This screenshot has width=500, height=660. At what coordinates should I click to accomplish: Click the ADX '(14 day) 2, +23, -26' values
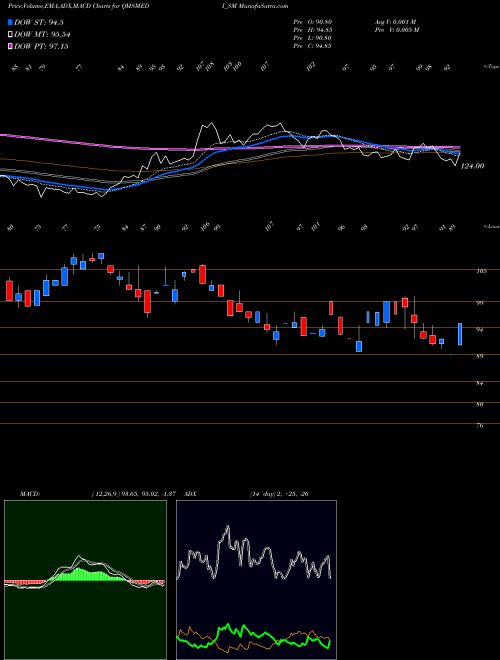pyautogui.click(x=279, y=494)
